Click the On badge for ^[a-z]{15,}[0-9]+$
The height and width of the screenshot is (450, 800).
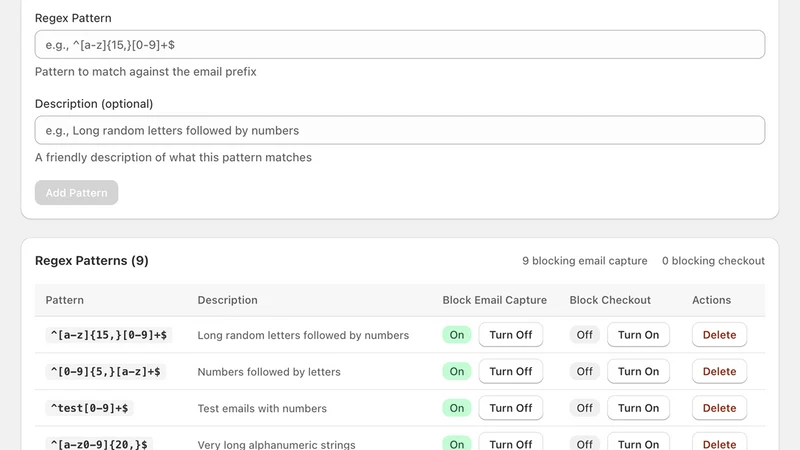tap(457, 335)
